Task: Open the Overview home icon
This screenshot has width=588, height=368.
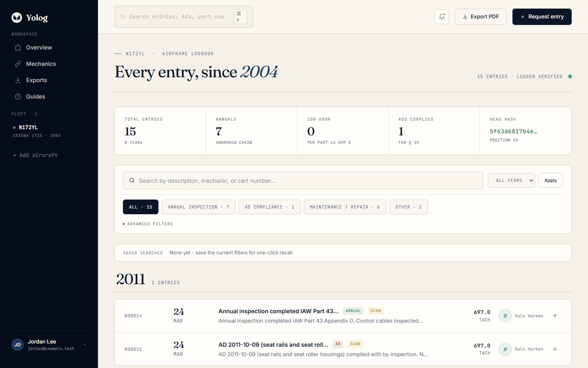Action: pos(18,47)
